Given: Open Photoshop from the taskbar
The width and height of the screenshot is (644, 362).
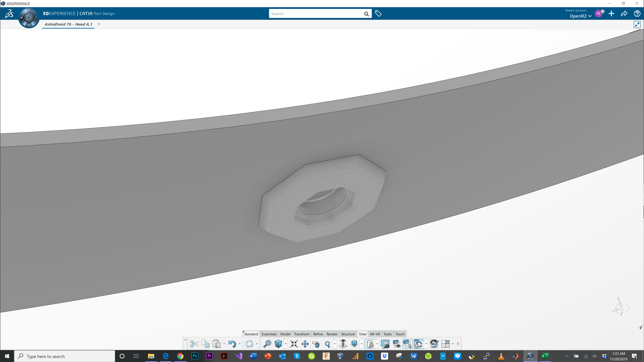Looking at the screenshot, I should [195, 356].
